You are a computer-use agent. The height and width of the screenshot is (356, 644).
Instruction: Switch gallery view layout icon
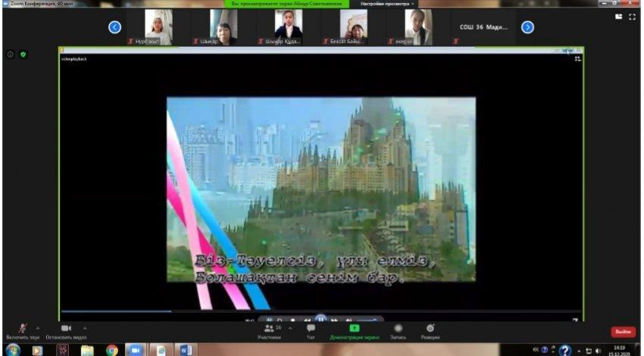point(618,17)
